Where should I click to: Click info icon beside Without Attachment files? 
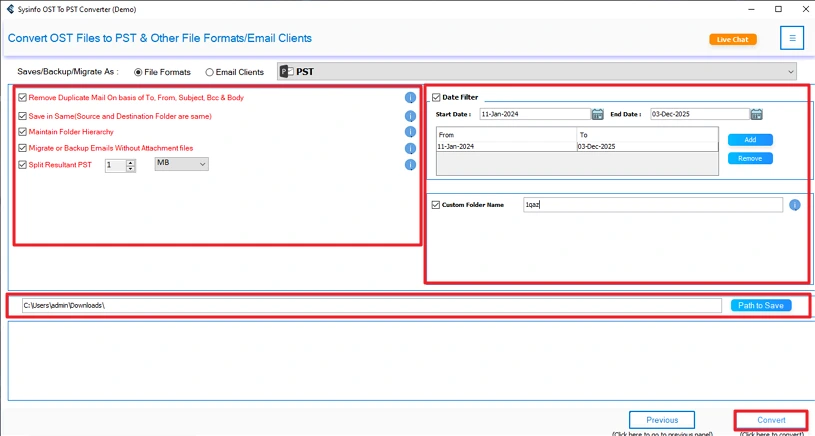pyautogui.click(x=410, y=149)
